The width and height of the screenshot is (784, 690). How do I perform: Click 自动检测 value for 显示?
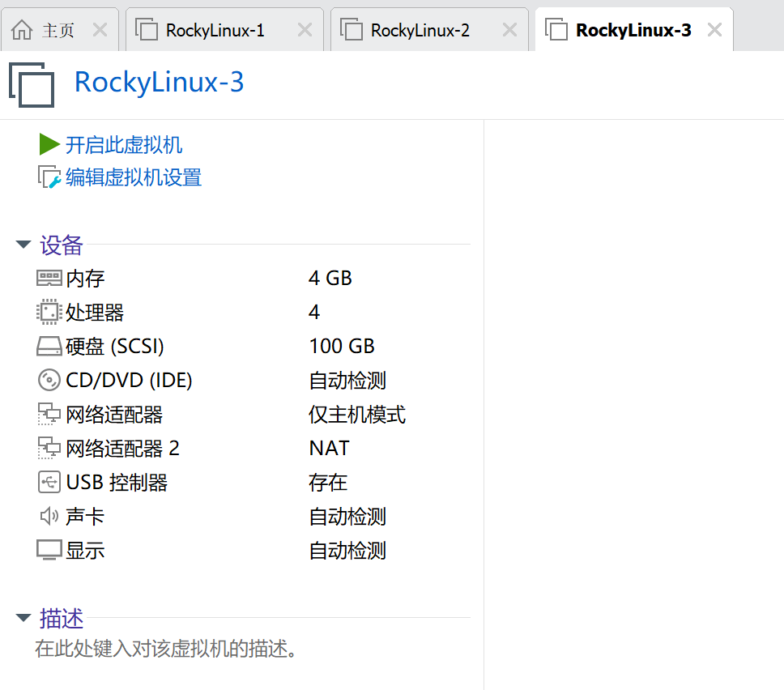(x=347, y=551)
